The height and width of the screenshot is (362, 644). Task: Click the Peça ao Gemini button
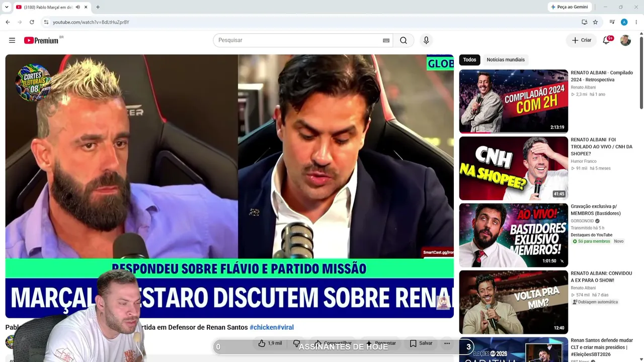coord(569,7)
